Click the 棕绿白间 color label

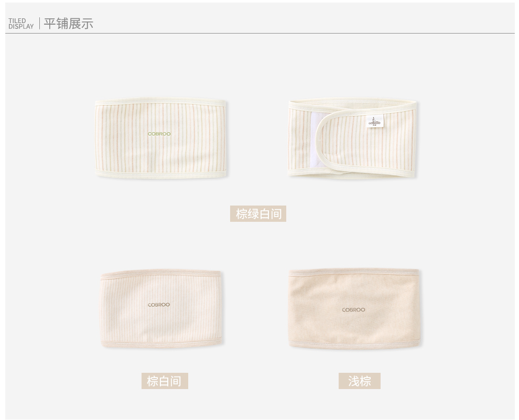point(258,214)
